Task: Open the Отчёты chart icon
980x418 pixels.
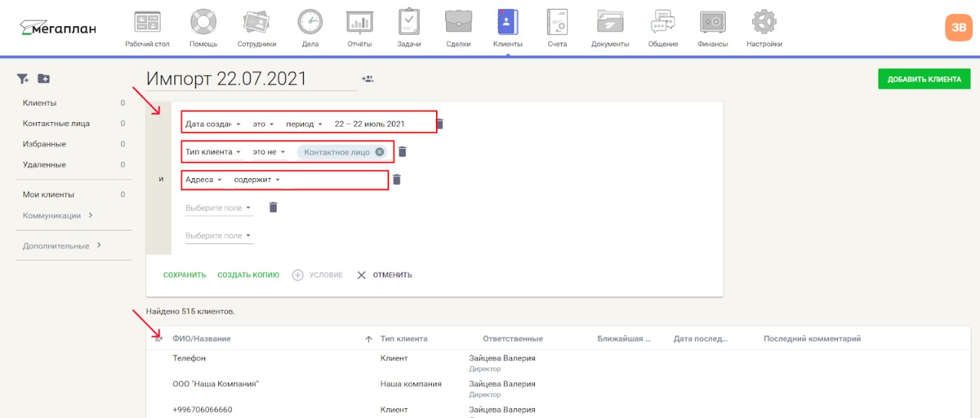Action: point(359,22)
